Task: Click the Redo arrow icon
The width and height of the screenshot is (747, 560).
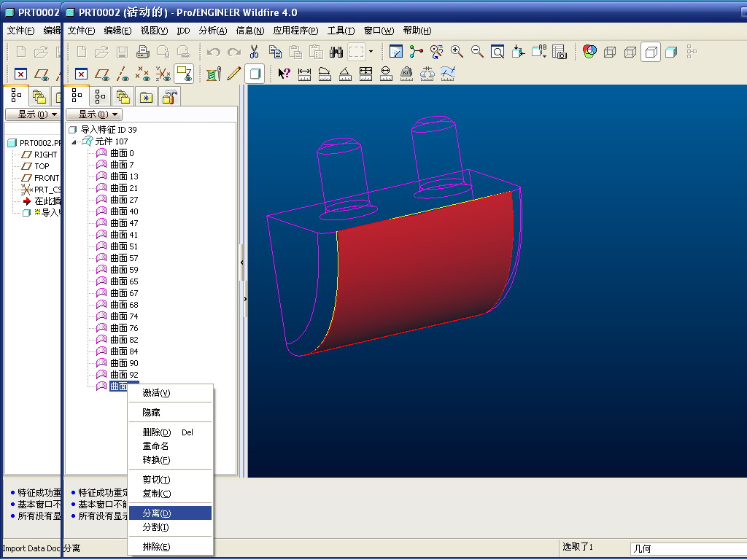Action: [x=234, y=52]
